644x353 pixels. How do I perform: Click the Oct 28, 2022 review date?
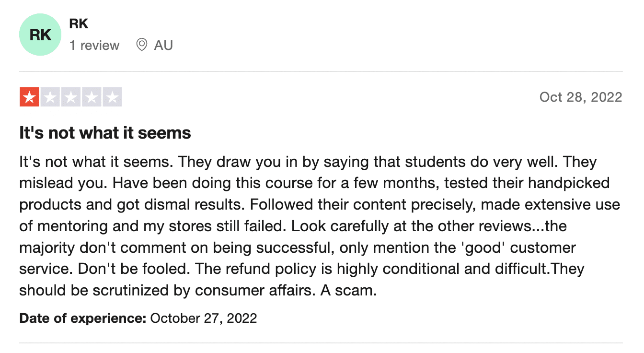(x=581, y=97)
